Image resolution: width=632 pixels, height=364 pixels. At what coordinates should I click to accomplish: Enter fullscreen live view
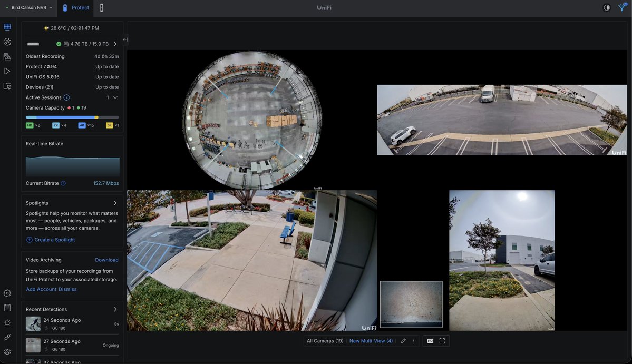point(442,341)
